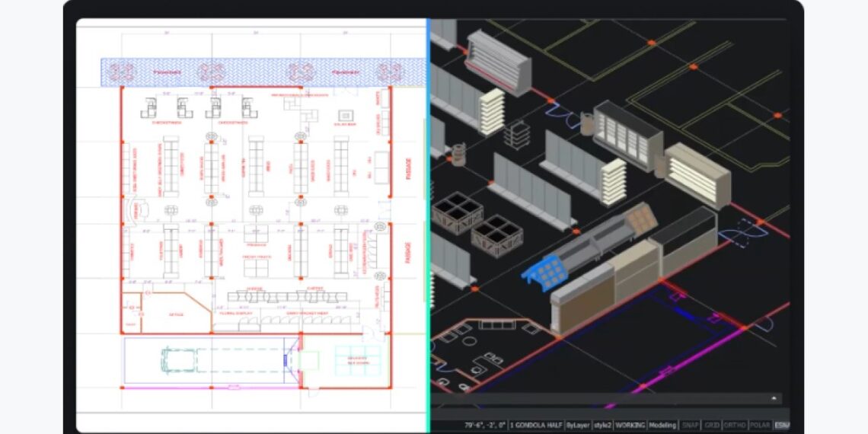Select the blue highlighted 3D display stand
The image size is (868, 434).
click(544, 273)
